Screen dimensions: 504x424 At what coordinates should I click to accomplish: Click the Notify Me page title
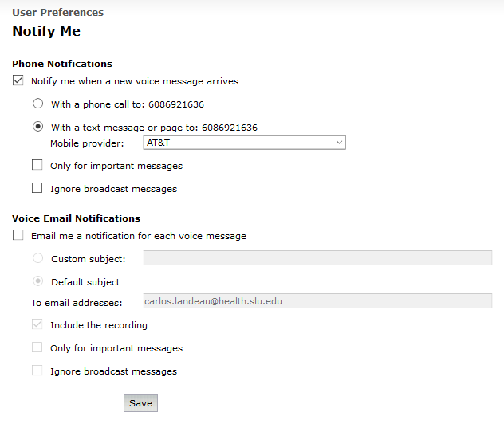click(x=46, y=31)
